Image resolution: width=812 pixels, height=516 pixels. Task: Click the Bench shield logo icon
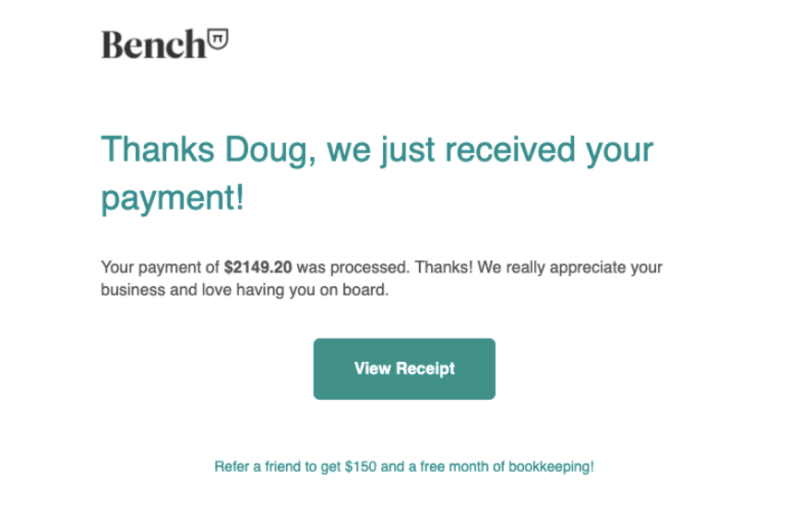pyautogui.click(x=218, y=40)
